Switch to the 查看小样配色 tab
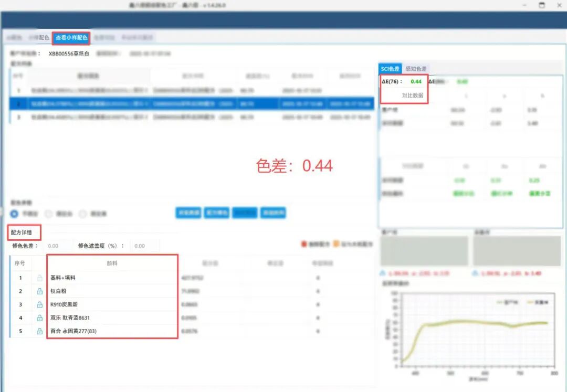The width and height of the screenshot is (567, 392). pos(71,38)
